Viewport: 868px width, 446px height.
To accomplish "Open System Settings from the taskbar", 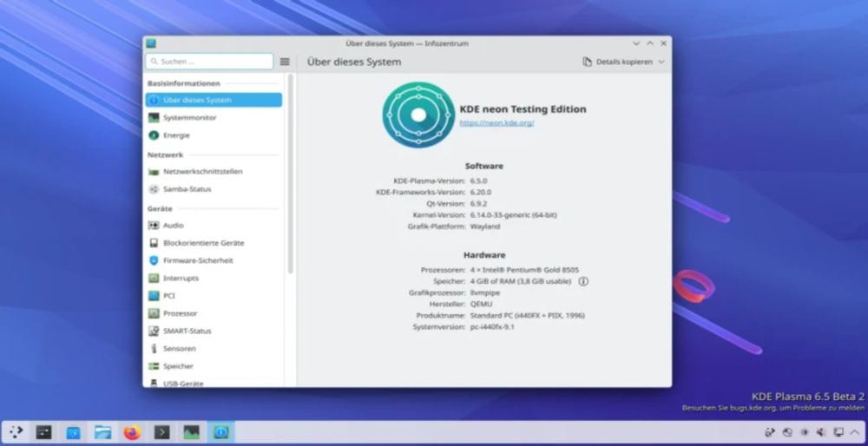I will (x=43, y=431).
